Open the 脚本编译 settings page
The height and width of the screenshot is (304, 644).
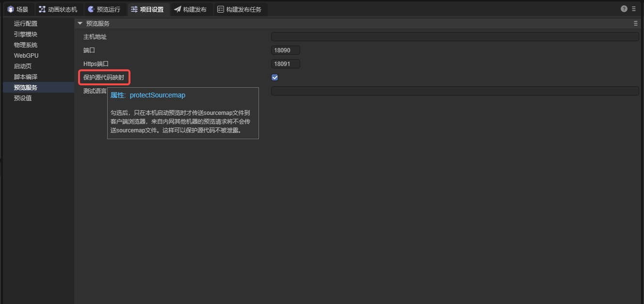(26, 77)
